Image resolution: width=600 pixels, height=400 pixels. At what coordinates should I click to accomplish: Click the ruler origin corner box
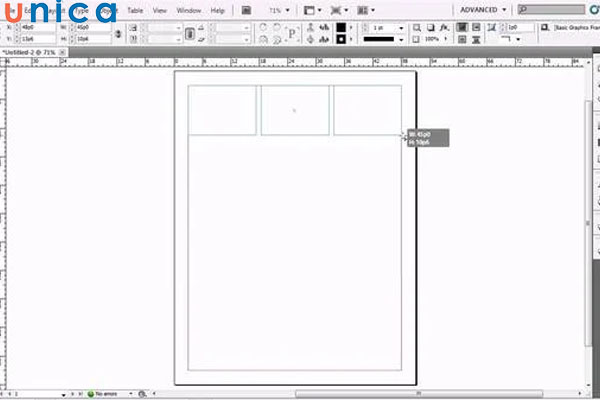(x=3, y=62)
